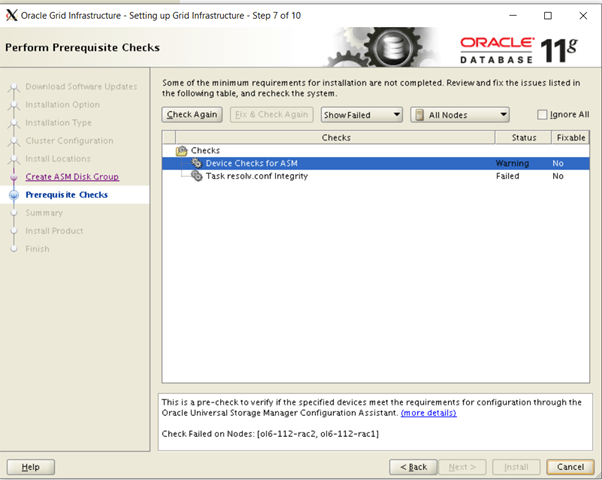The height and width of the screenshot is (480, 602).
Task: Maximize the installer window
Action: click(x=547, y=15)
